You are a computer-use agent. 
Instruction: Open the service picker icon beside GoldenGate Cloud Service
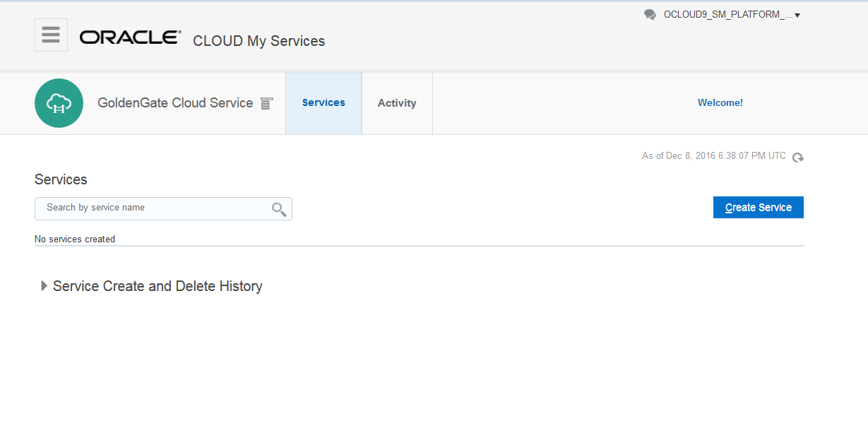[266, 102]
